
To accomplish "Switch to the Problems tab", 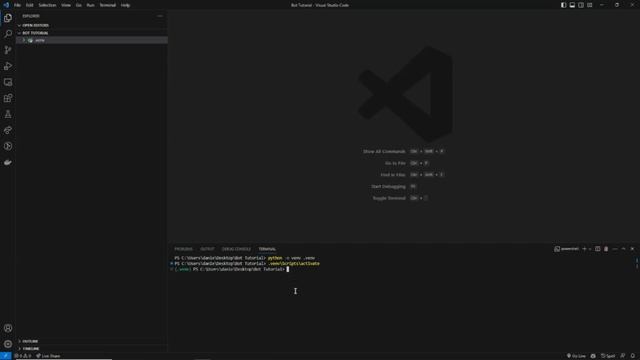I will [183, 249].
